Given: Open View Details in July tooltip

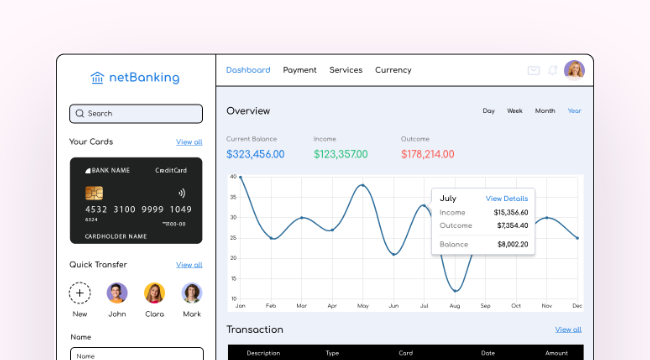Looking at the screenshot, I should pyautogui.click(x=507, y=199).
